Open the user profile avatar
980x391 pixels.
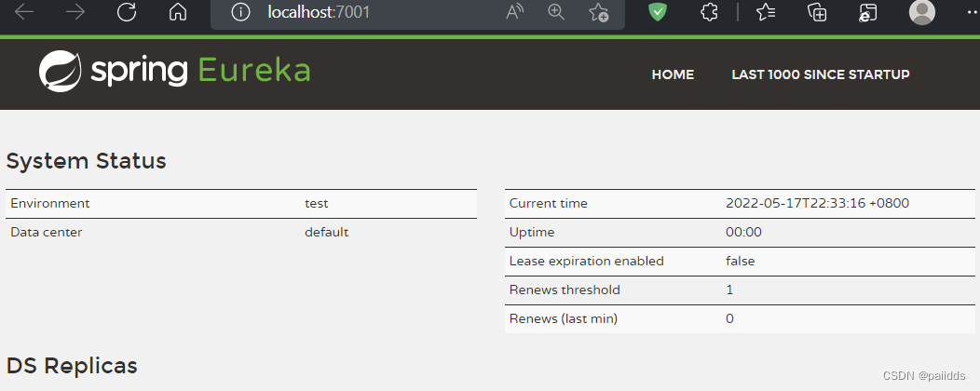[921, 12]
